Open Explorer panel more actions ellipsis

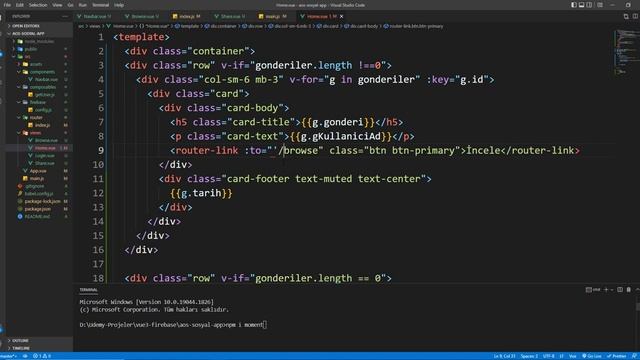click(x=65, y=16)
